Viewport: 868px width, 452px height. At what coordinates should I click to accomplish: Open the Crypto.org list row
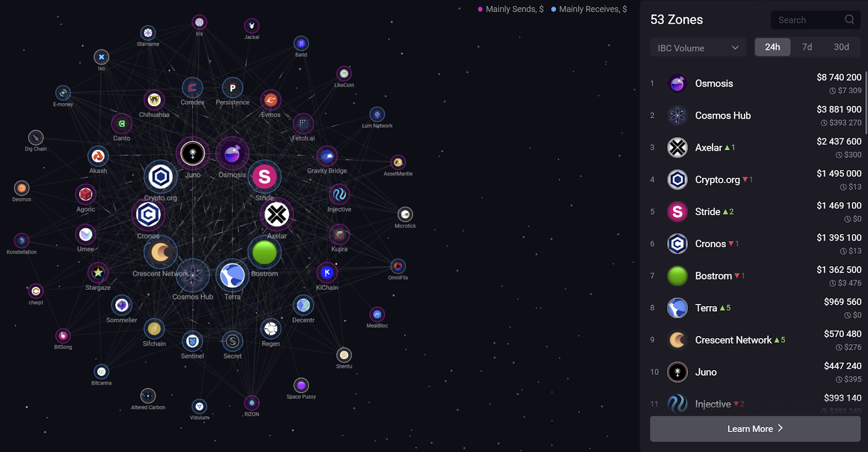755,179
